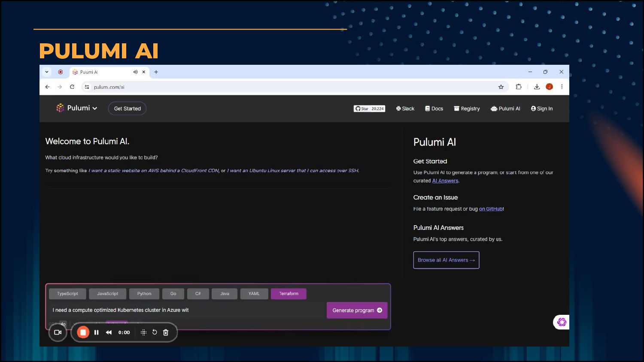Select the Python language button
The width and height of the screenshot is (644, 362).
[144, 294]
